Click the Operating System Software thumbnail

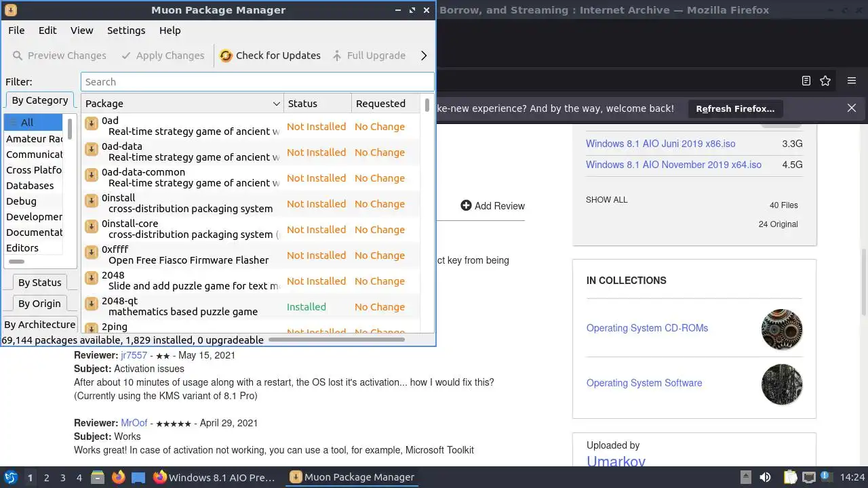coord(782,384)
